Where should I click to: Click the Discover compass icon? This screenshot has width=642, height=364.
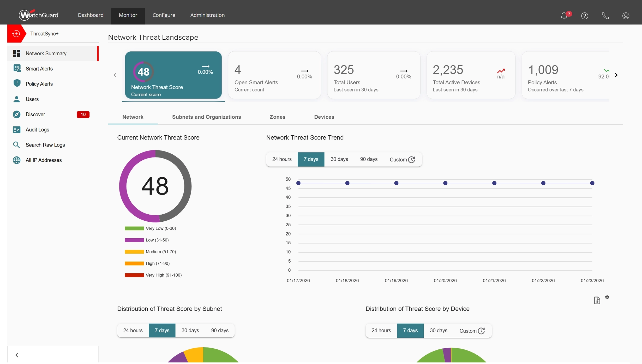pos(16,114)
